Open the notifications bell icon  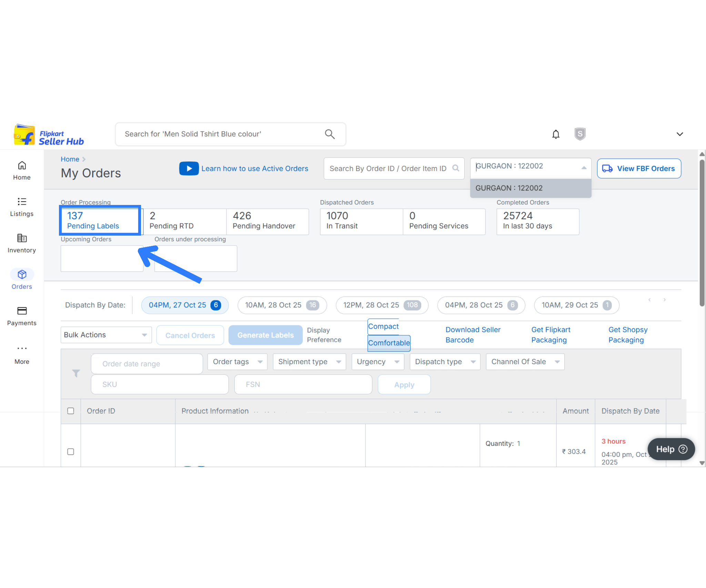[x=556, y=134]
